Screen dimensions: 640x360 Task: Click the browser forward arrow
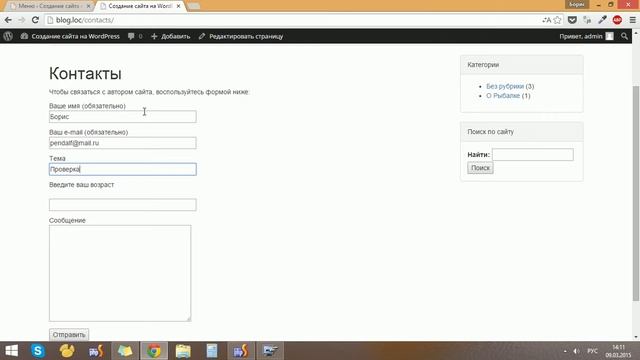coord(22,20)
